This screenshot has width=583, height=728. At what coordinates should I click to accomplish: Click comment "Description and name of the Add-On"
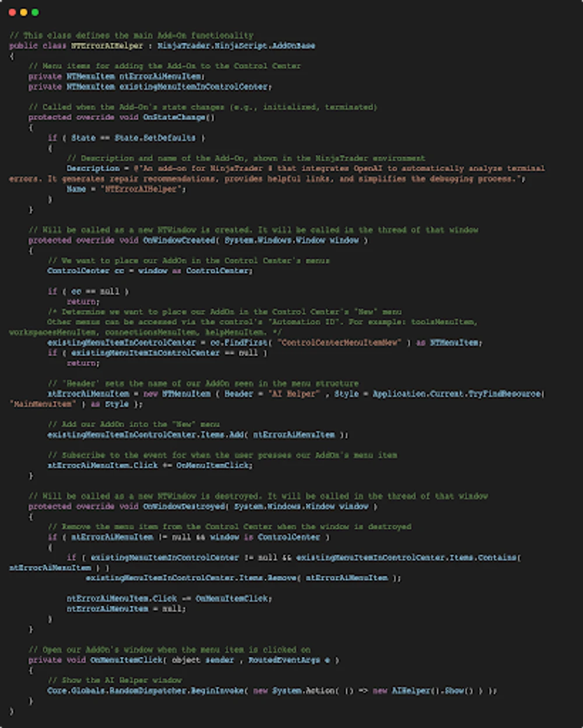click(246, 158)
